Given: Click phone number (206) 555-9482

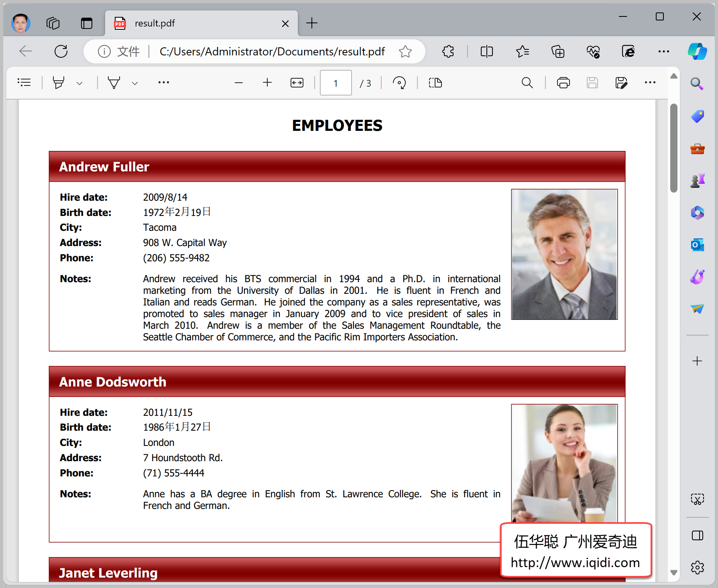Looking at the screenshot, I should point(176,258).
